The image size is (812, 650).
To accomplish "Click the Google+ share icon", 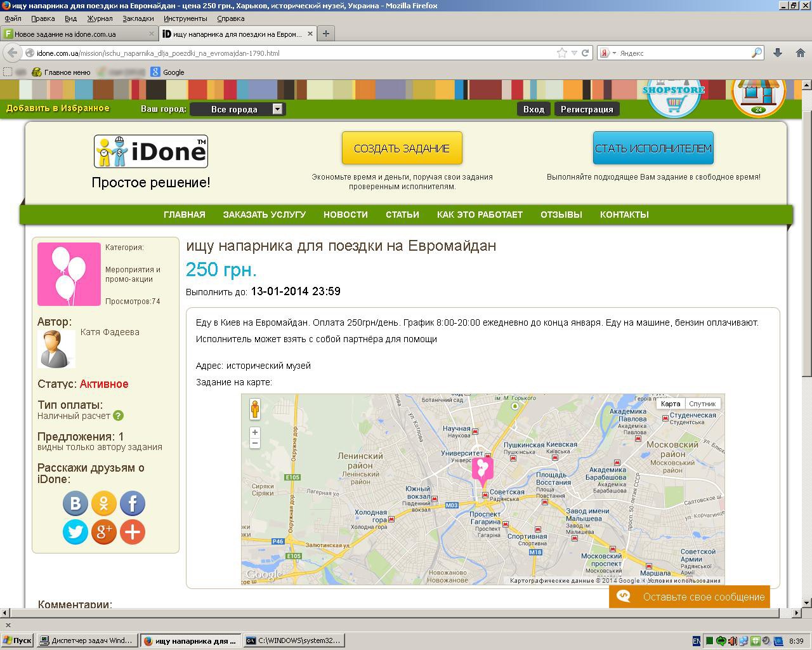I will (104, 532).
